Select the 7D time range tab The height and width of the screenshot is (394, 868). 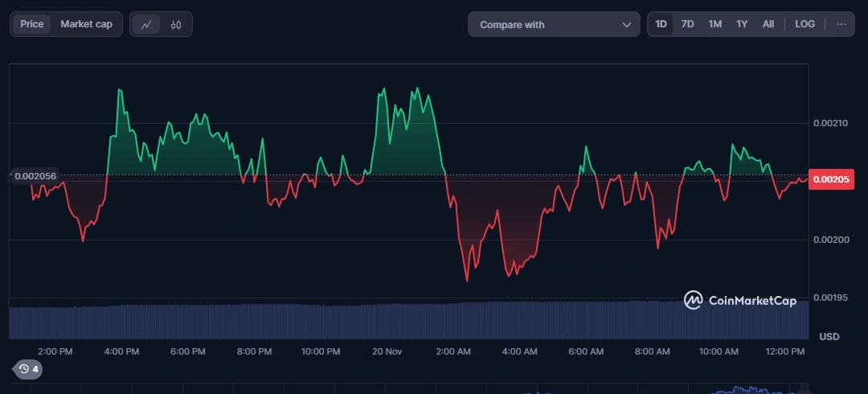[x=687, y=24]
